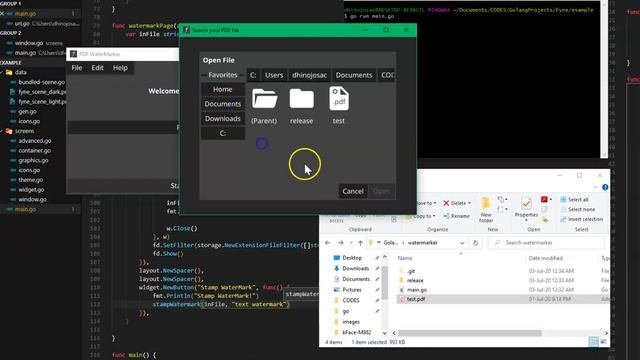Click the Search watermarker field
This screenshot has height=360, width=640.
point(546,243)
